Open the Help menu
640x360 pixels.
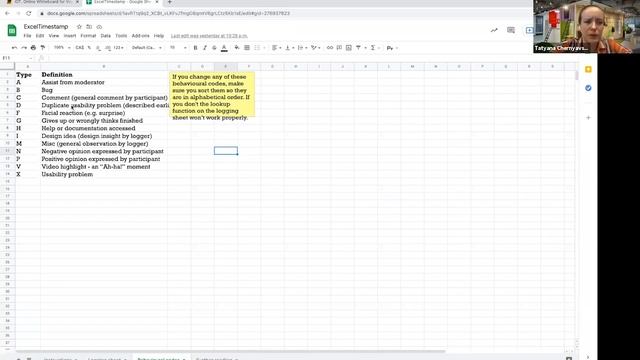tap(159, 36)
